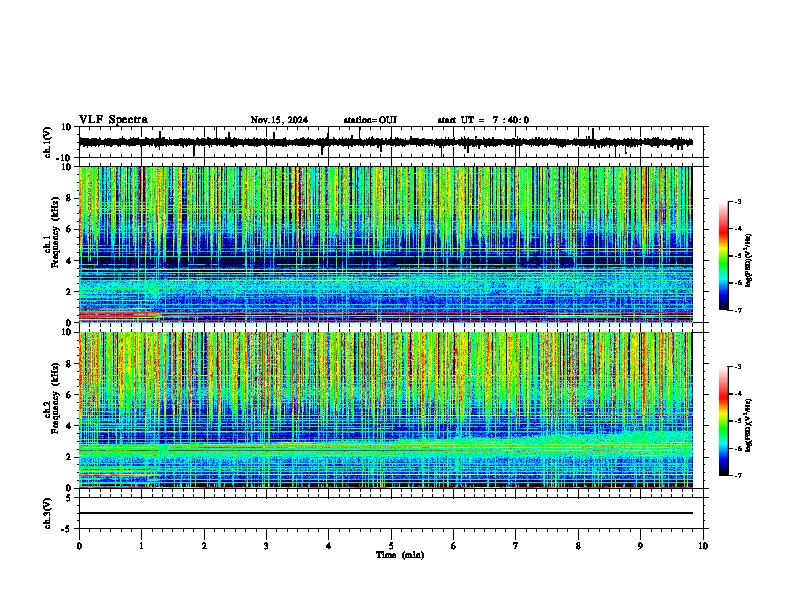Click the "-3" label on ch.1 colorbar
792x612 pixels.
737,202
